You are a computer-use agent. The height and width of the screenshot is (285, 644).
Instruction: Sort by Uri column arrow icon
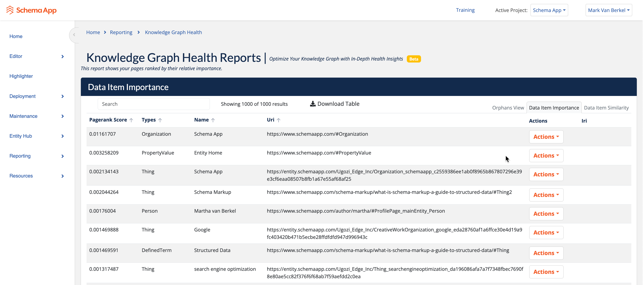coord(278,120)
